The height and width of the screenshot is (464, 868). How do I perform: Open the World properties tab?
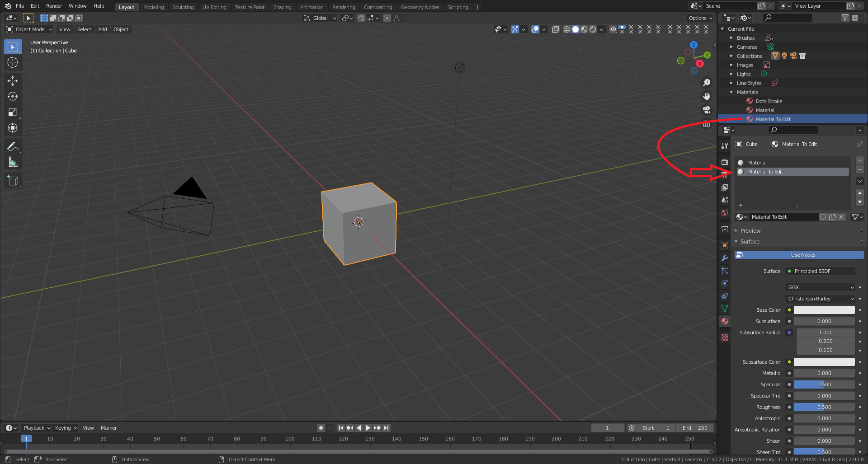[725, 213]
